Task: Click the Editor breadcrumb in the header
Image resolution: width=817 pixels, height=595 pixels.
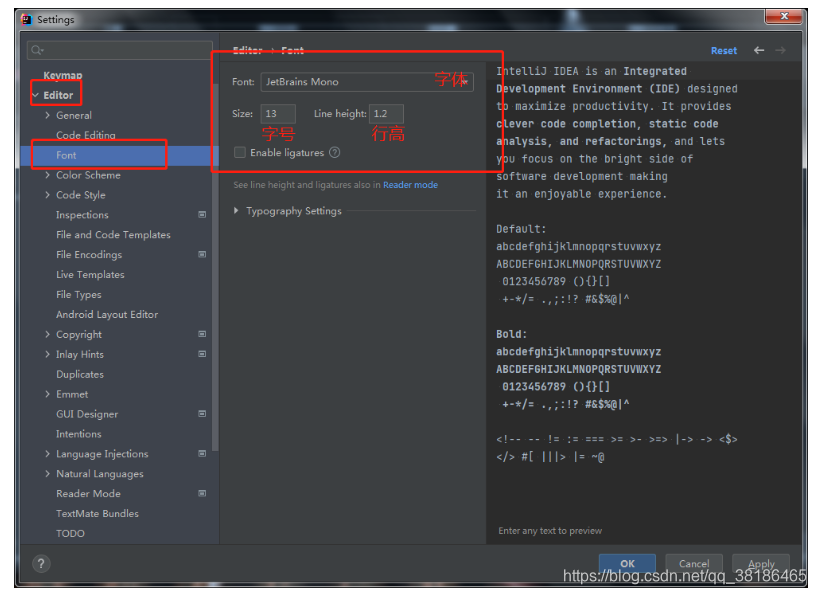Action: [x=247, y=51]
